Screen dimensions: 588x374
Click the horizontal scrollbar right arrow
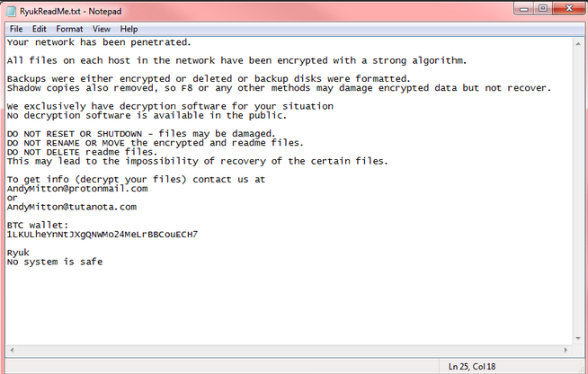tap(566, 351)
